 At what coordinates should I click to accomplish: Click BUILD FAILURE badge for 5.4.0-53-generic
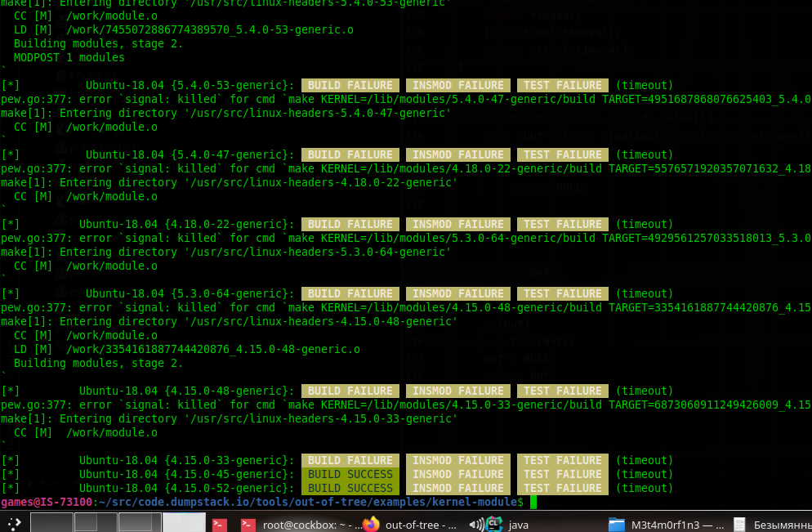point(350,85)
